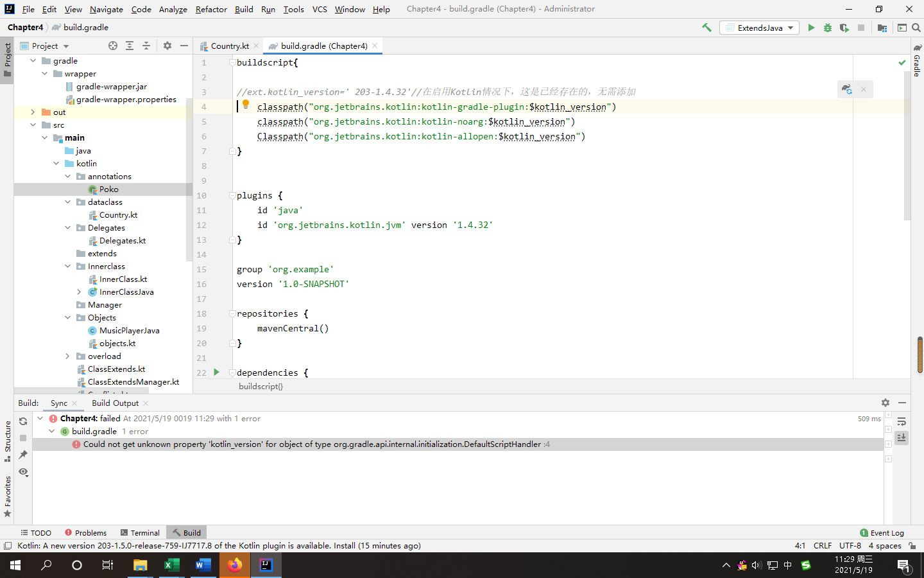Expand InnerClassJava node
The height and width of the screenshot is (578, 924).
[x=79, y=292]
